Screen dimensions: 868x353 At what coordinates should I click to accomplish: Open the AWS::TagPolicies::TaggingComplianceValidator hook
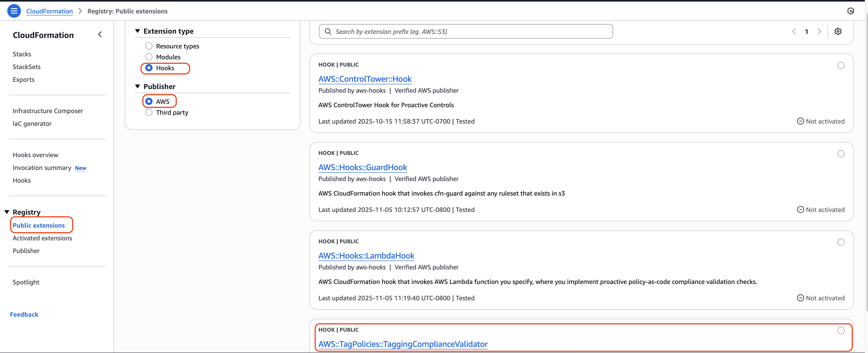tap(403, 344)
